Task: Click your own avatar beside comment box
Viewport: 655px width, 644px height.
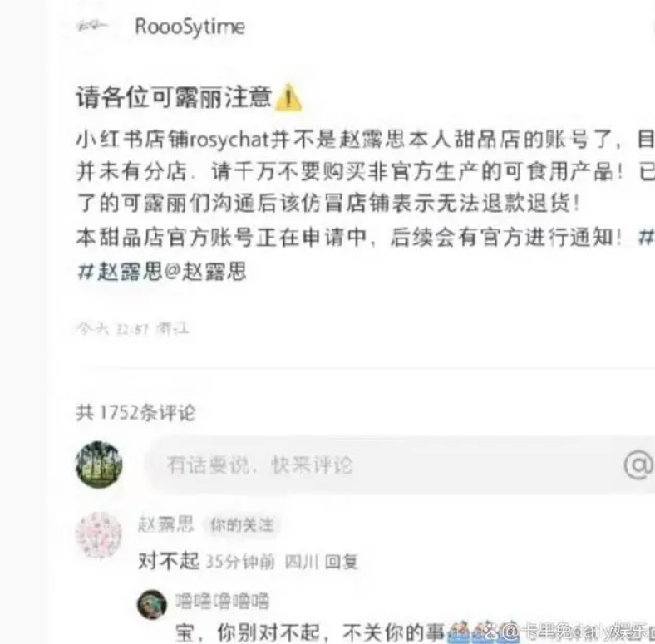Action: tap(99, 465)
